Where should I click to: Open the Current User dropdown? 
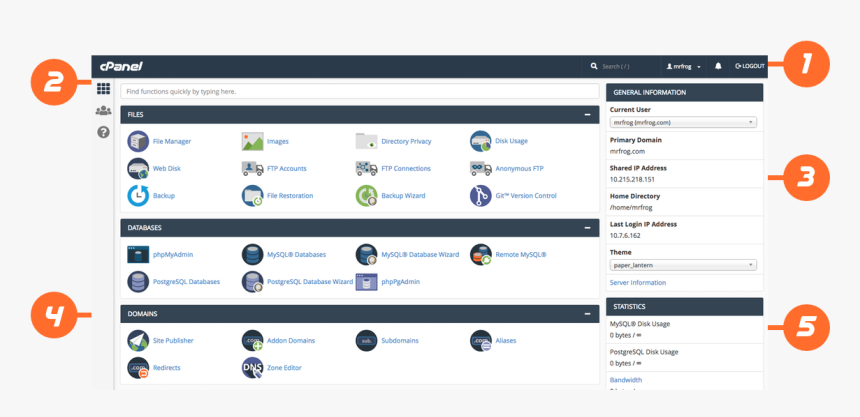pos(683,122)
